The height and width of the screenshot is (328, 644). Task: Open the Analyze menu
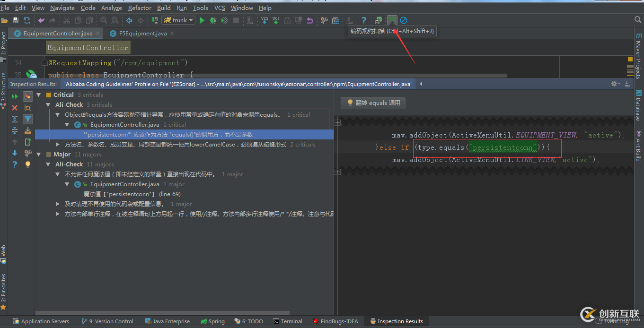tap(111, 8)
